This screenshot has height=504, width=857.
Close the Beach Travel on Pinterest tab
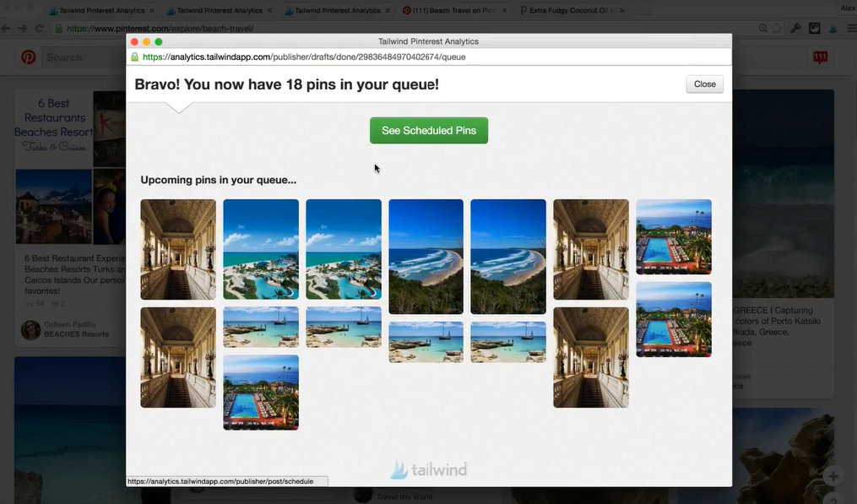(x=504, y=10)
